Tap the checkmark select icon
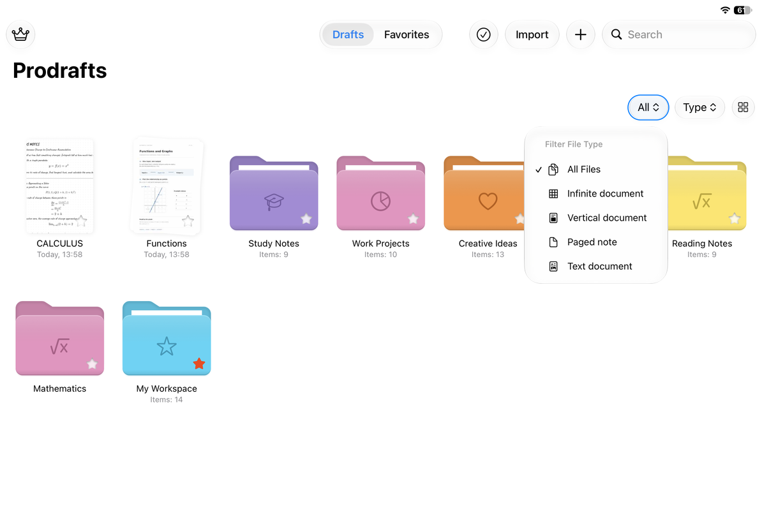The height and width of the screenshot is (532, 762). tap(483, 34)
